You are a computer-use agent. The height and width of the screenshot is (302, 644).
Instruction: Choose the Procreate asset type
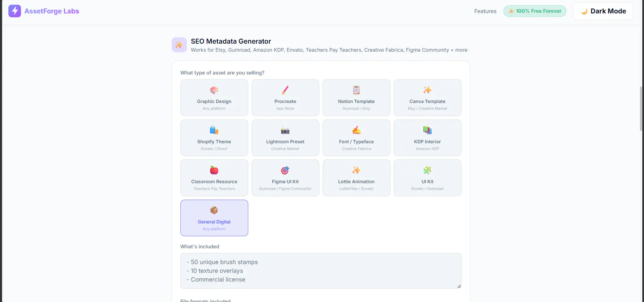tap(285, 98)
